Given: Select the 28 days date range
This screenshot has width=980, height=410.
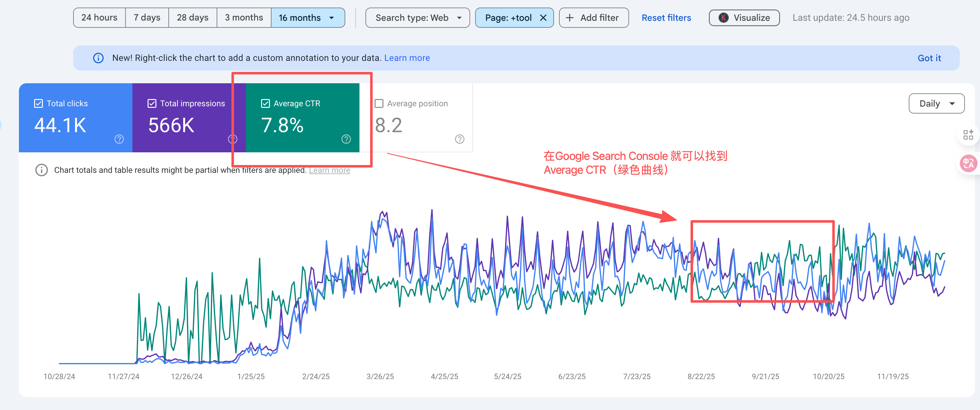Looking at the screenshot, I should point(192,18).
